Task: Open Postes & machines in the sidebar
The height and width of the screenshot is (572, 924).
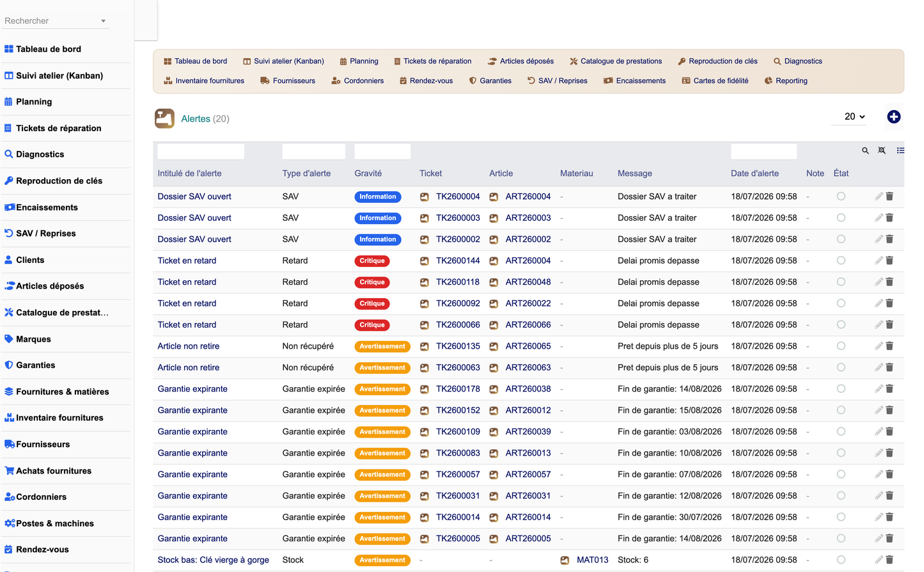Action: (x=55, y=523)
